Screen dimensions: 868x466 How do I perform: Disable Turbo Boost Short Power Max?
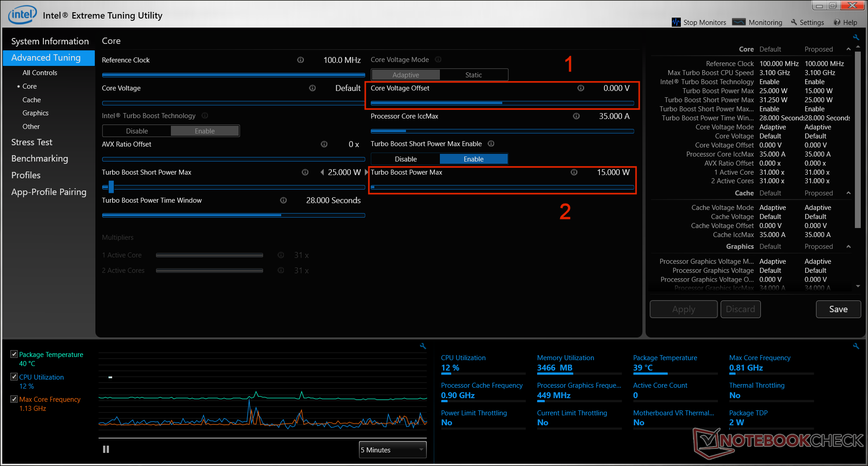point(406,159)
